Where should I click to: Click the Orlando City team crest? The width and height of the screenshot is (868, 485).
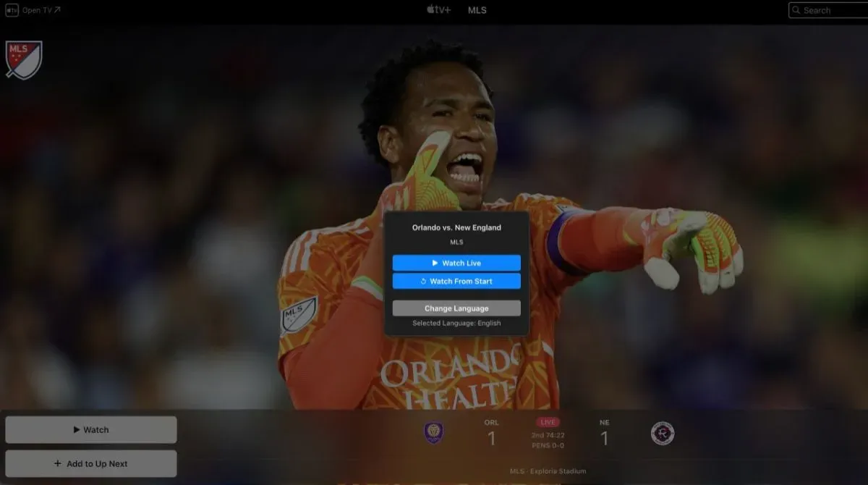[433, 433]
